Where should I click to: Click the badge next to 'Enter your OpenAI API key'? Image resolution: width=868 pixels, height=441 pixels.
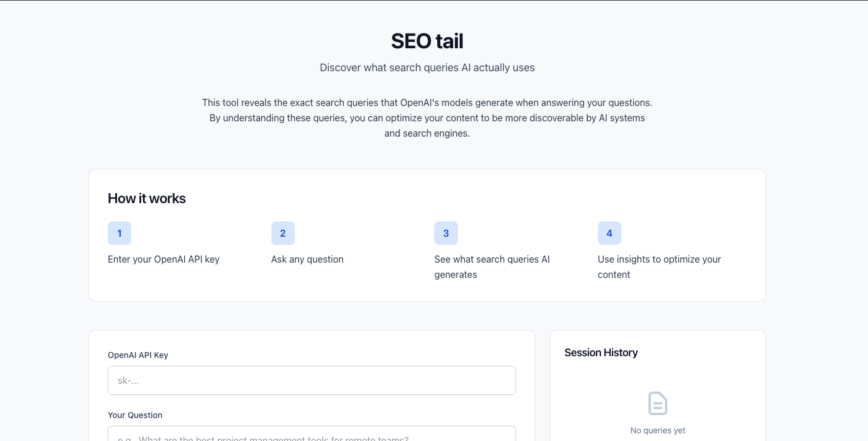(119, 233)
